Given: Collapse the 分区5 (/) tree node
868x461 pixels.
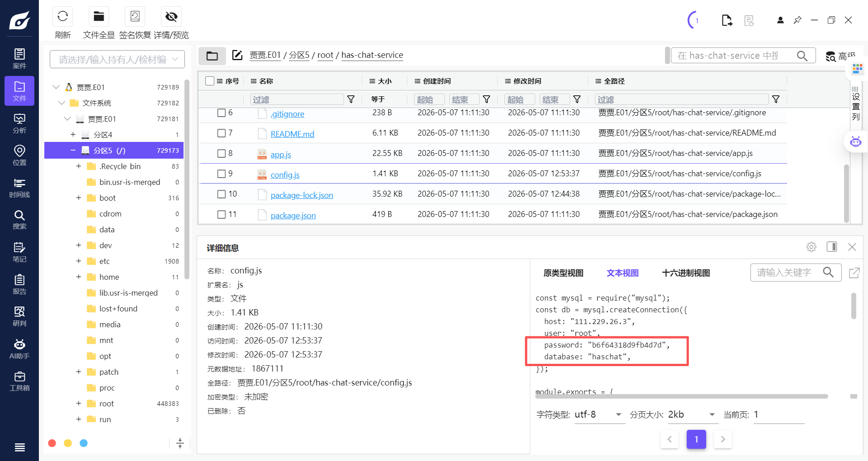Looking at the screenshot, I should (73, 150).
